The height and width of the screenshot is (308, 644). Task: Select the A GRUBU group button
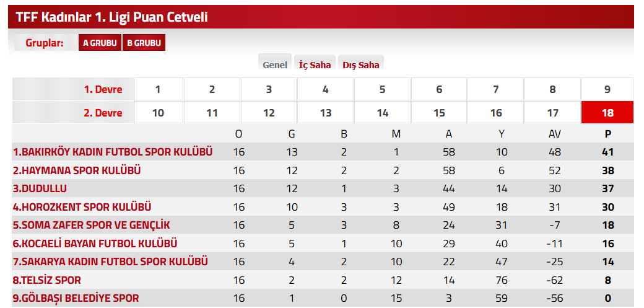pyautogui.click(x=100, y=43)
